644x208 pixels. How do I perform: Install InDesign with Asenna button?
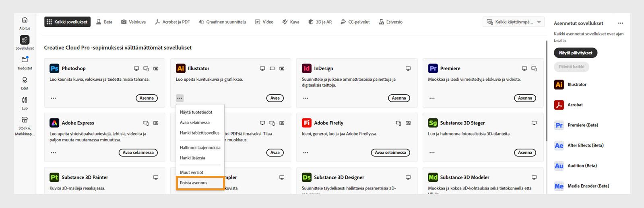(399, 98)
